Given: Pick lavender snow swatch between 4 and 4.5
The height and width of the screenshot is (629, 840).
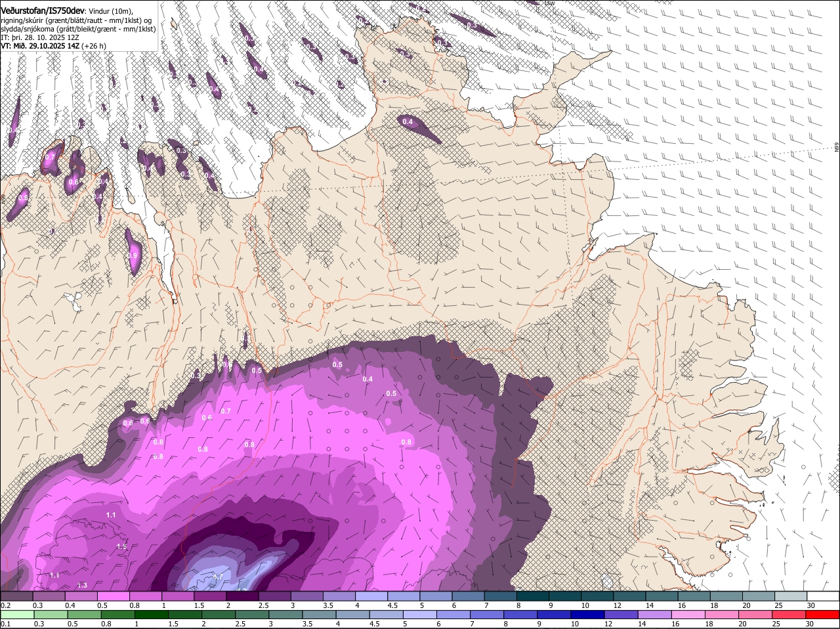Looking at the screenshot, I should pyautogui.click(x=371, y=596).
